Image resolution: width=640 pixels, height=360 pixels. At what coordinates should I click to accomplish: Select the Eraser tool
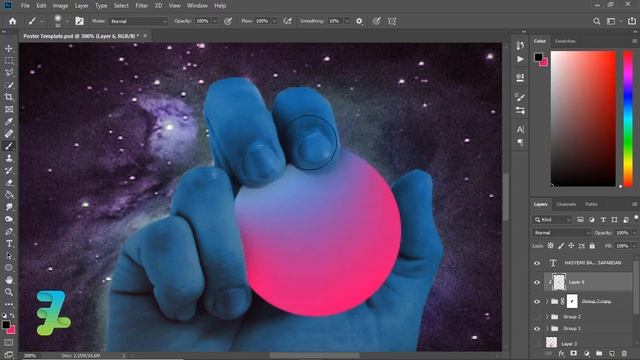[9, 182]
